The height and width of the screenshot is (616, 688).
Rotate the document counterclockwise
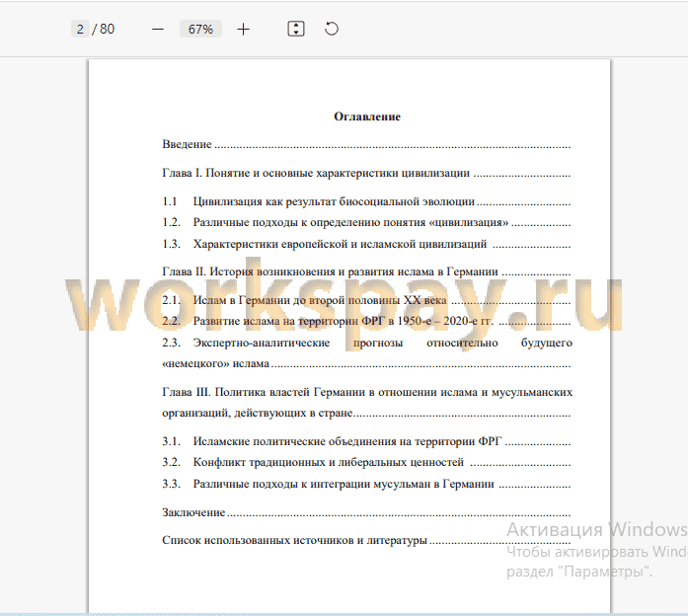click(332, 29)
